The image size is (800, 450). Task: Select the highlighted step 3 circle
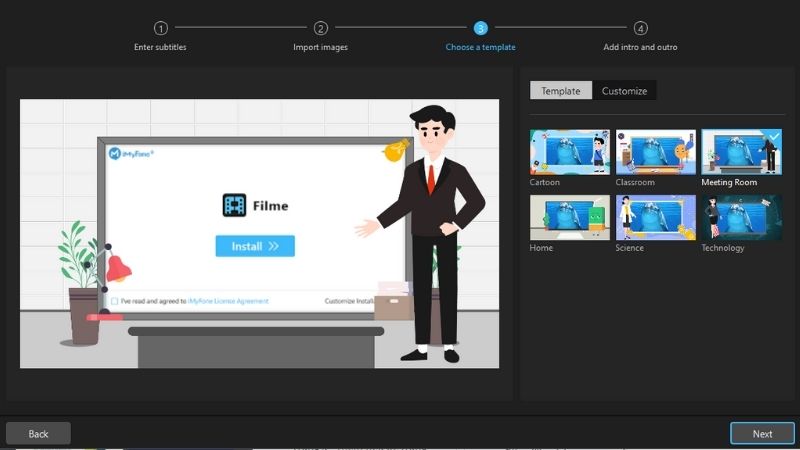tap(480, 28)
